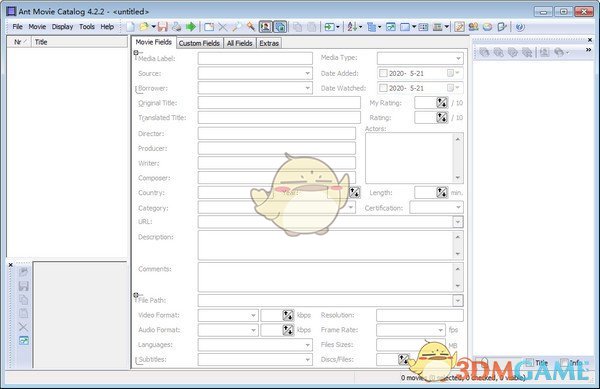
Task: Click the My Rating spinner arrows
Action: click(442, 103)
